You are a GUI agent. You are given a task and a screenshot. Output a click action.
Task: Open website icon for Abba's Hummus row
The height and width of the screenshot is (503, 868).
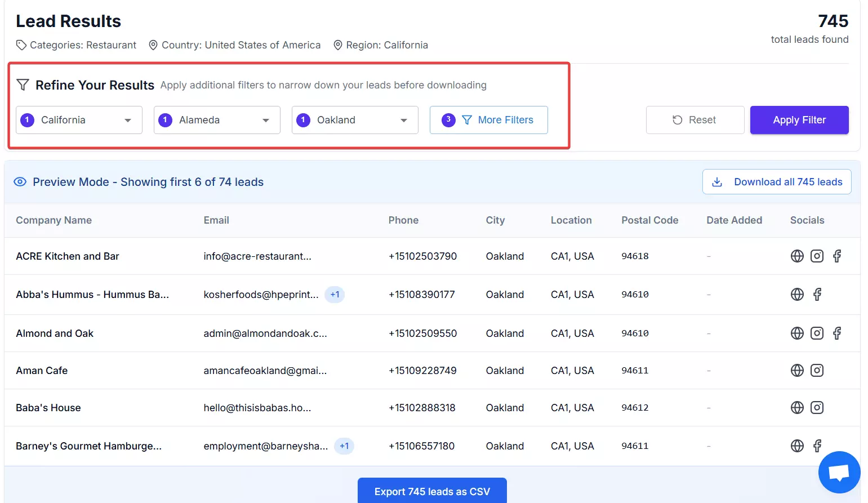[797, 295]
